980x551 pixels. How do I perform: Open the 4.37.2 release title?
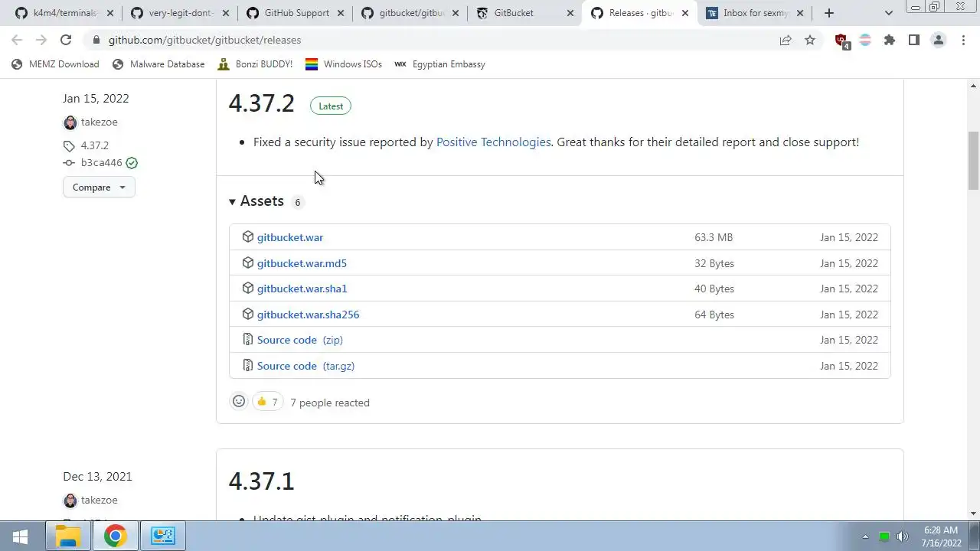tap(261, 103)
